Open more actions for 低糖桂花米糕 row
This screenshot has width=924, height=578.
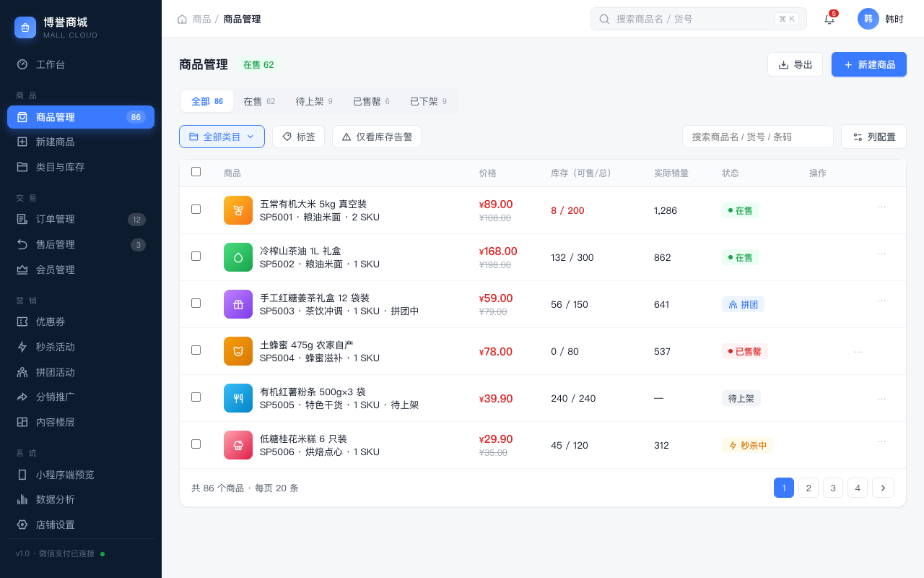[881, 441]
